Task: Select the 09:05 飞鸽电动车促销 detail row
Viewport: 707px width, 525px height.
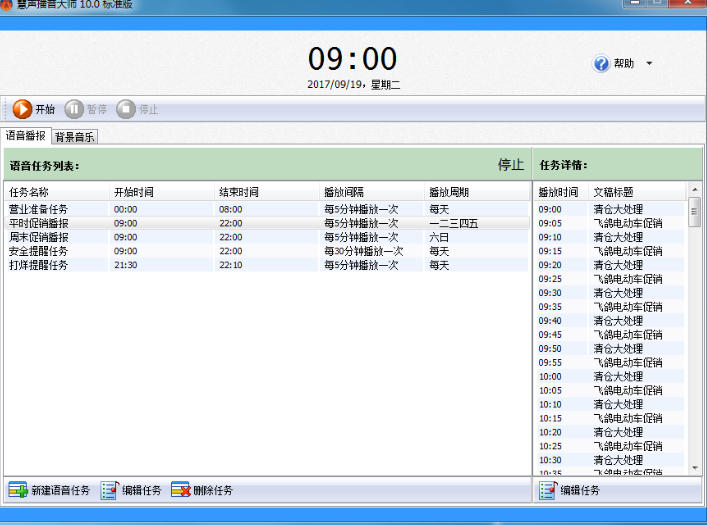Action: click(610, 223)
